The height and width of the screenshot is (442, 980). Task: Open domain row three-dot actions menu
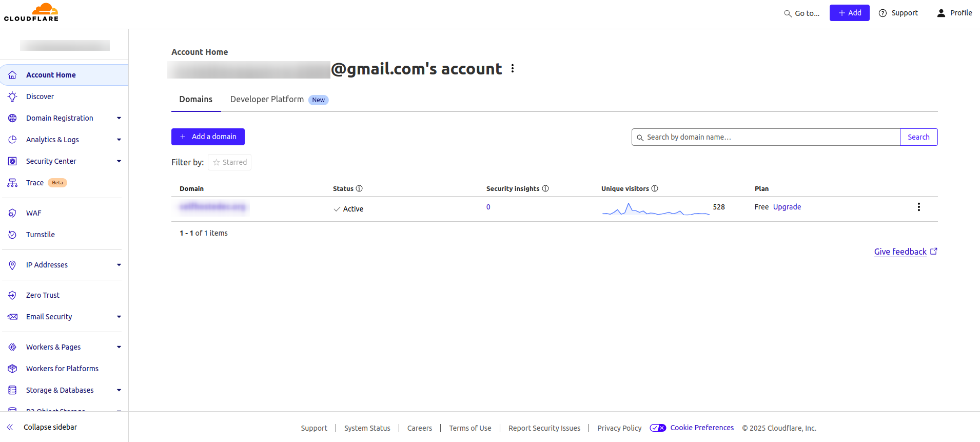click(x=918, y=207)
